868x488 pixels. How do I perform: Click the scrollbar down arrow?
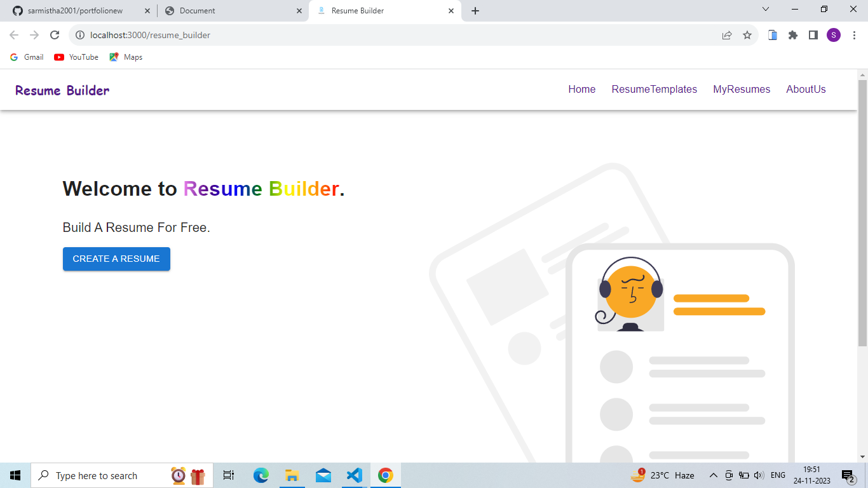(862, 456)
